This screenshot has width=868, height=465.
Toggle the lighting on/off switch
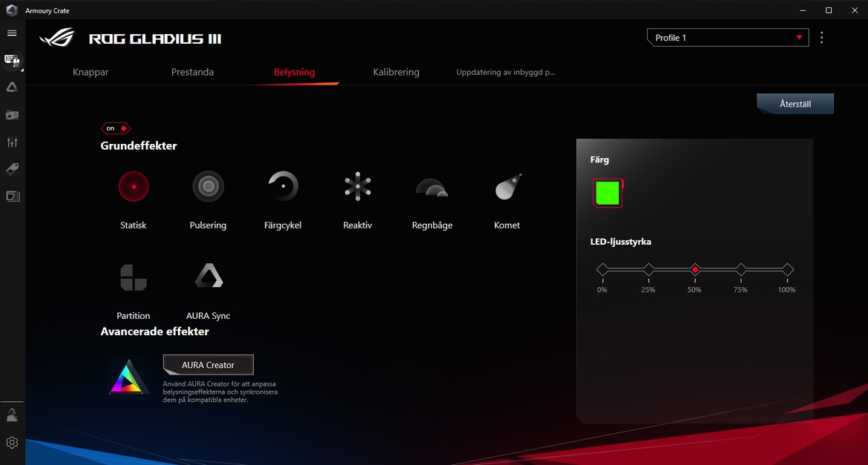[116, 128]
